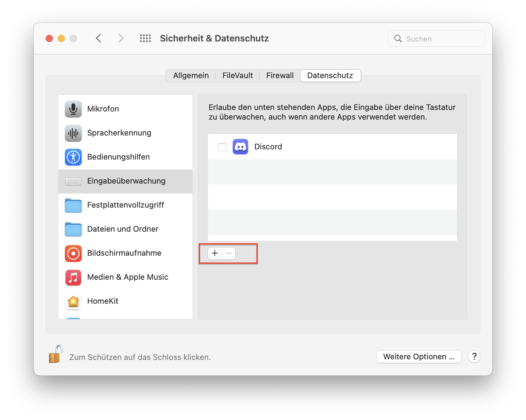Click Weitere Optionen button
This screenshot has width=526, height=420.
click(x=419, y=357)
